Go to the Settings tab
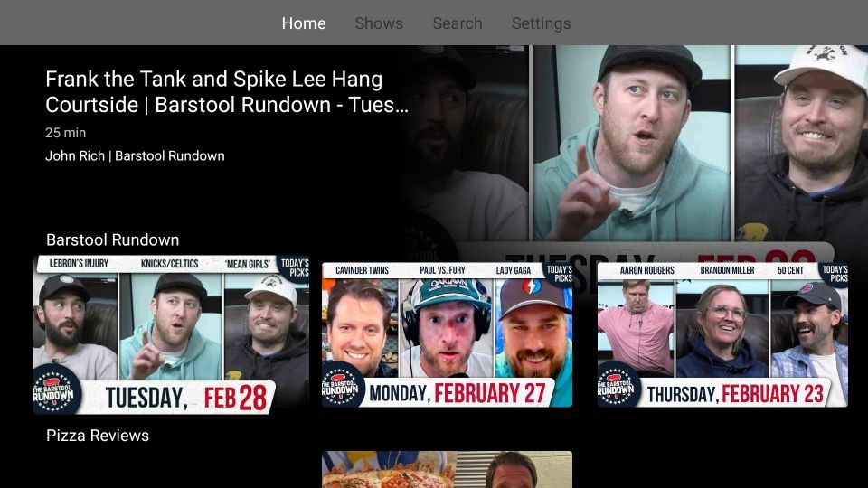Image resolution: width=868 pixels, height=488 pixels. click(541, 23)
